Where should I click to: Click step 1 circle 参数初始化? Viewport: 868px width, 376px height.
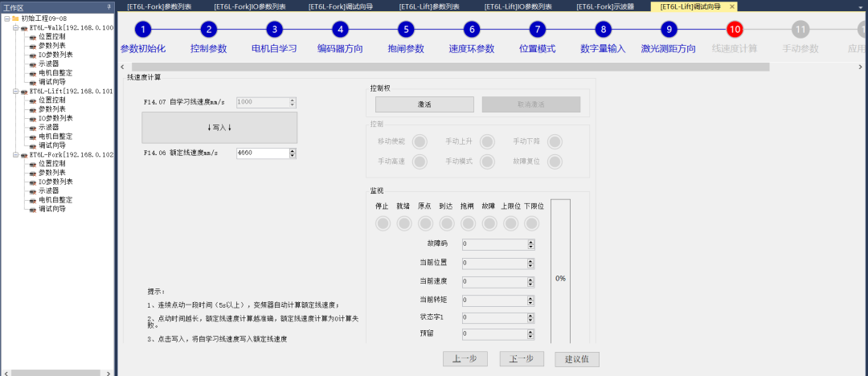142,30
